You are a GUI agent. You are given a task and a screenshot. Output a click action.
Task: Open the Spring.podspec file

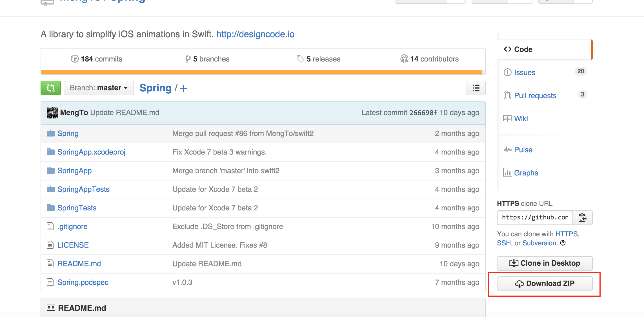click(83, 282)
